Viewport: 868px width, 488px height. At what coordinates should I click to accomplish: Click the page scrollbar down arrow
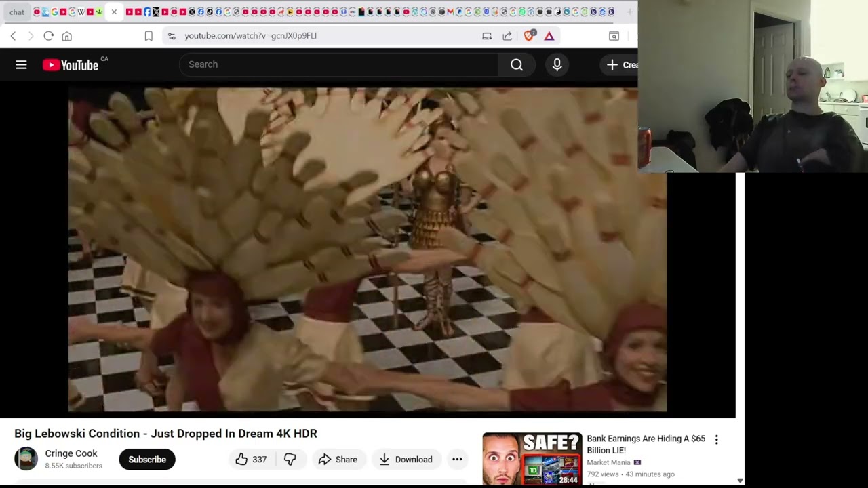pyautogui.click(x=740, y=481)
